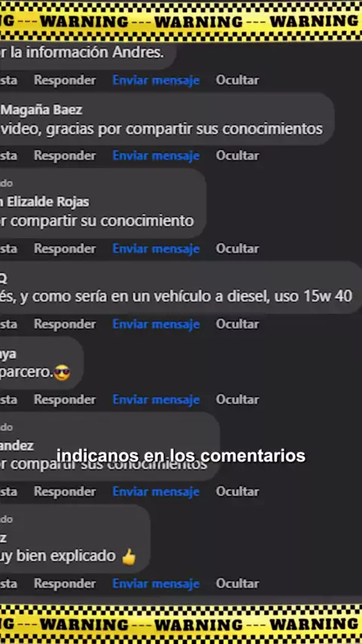Click Responder under the parcero comment
The height and width of the screenshot is (644, 362).
pos(65,400)
